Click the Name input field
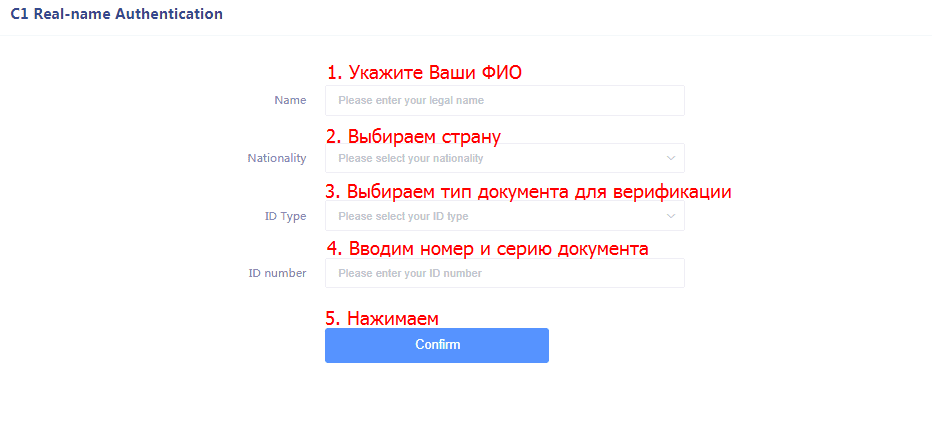932x439 pixels. (504, 101)
